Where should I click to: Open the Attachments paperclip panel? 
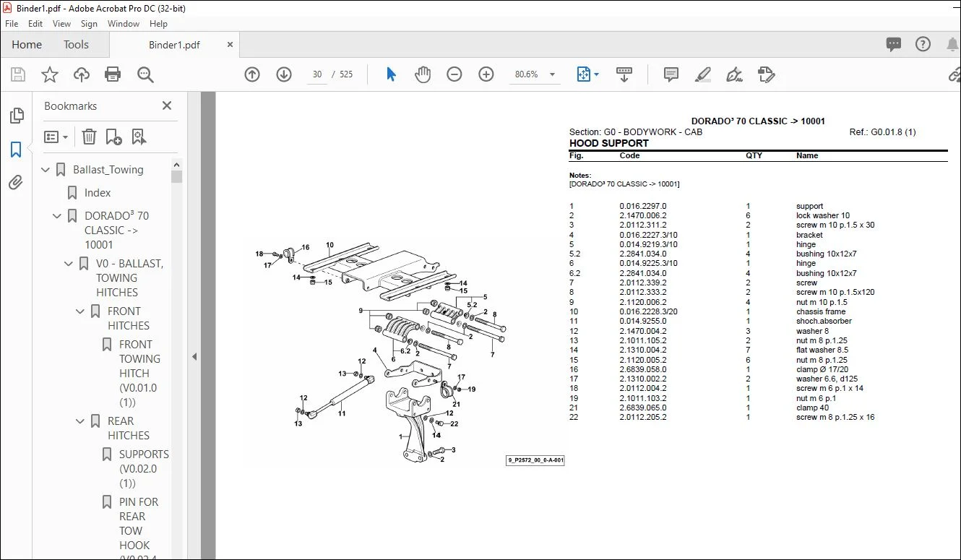16,183
